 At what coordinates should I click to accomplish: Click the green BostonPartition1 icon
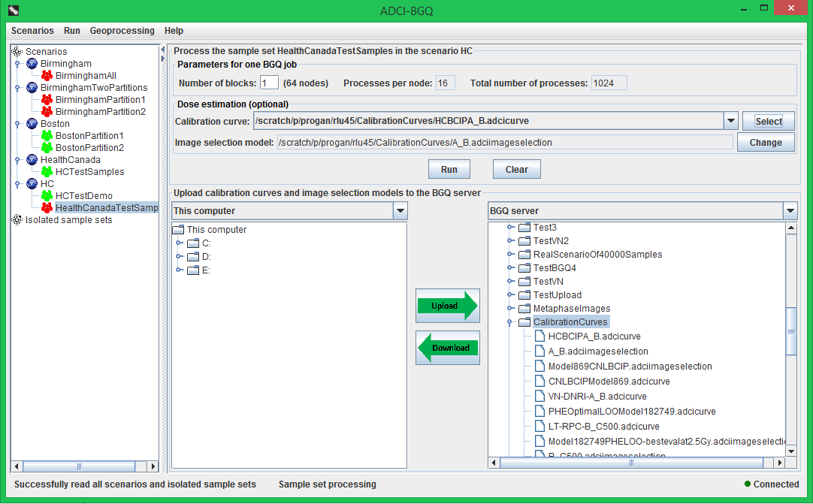47,136
